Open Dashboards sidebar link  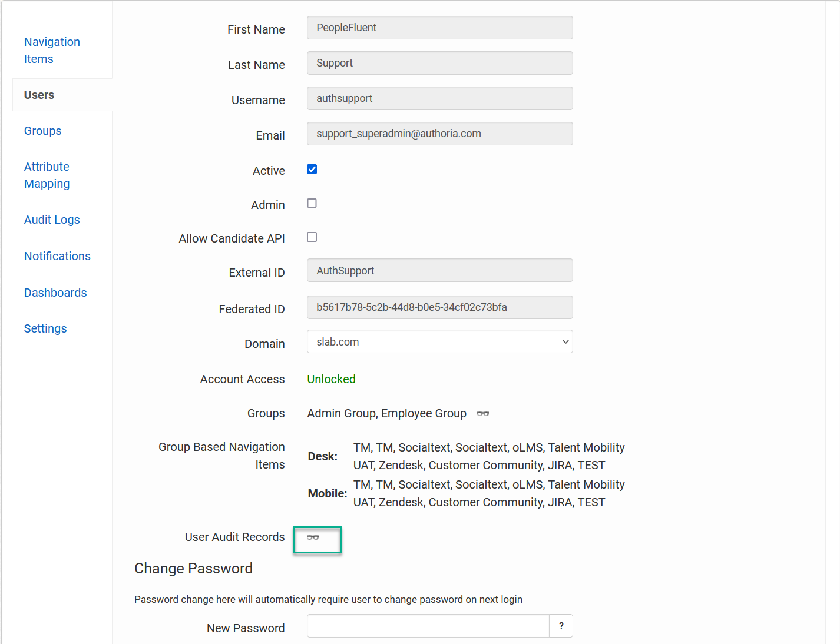(x=55, y=293)
